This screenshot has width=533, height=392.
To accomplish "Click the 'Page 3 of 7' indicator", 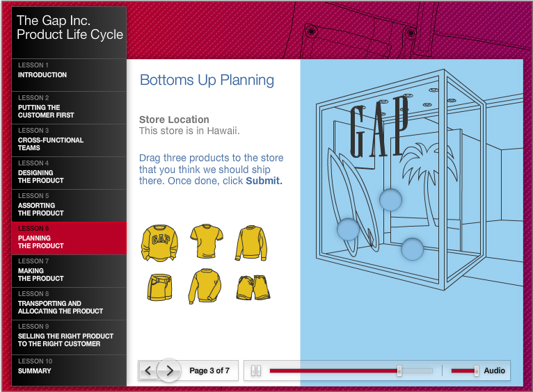I will (x=209, y=370).
